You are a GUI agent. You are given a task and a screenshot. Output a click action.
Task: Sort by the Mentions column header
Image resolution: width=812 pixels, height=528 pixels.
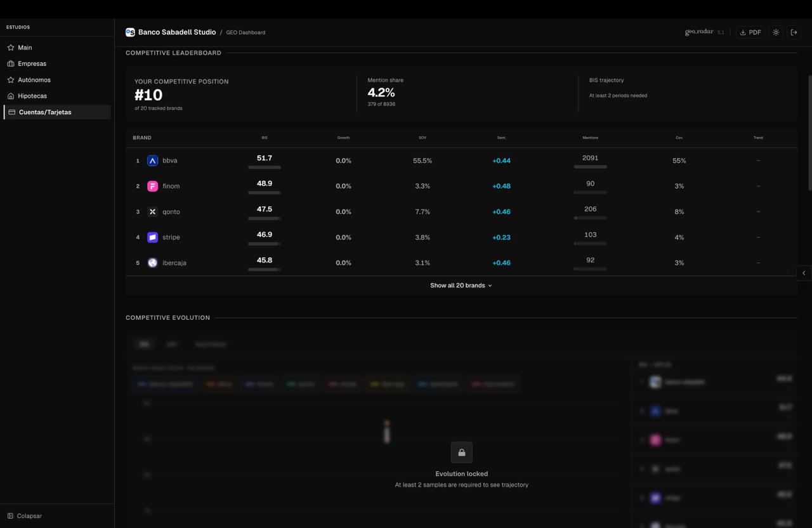pyautogui.click(x=590, y=138)
